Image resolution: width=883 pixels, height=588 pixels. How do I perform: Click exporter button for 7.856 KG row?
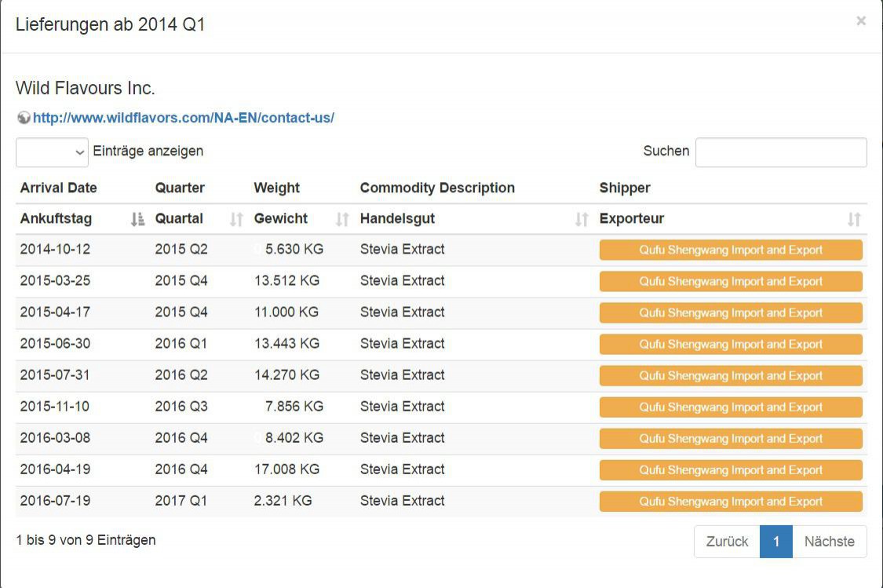(x=731, y=407)
